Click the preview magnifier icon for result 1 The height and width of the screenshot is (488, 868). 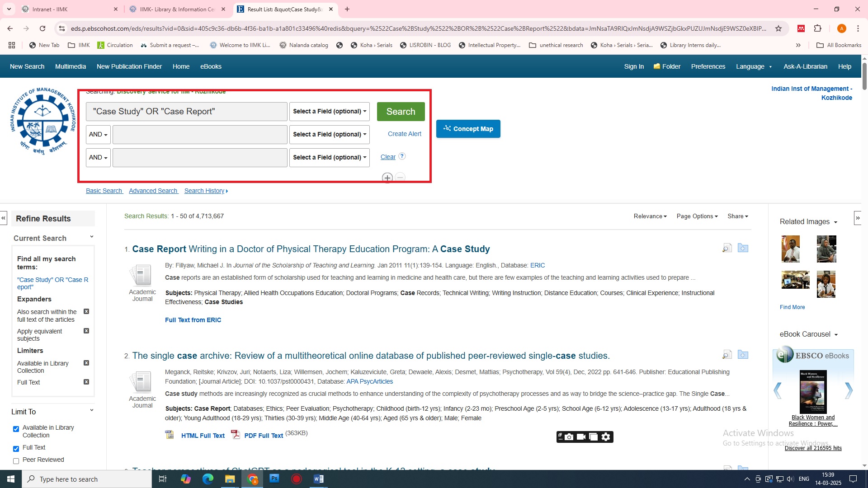pyautogui.click(x=727, y=248)
